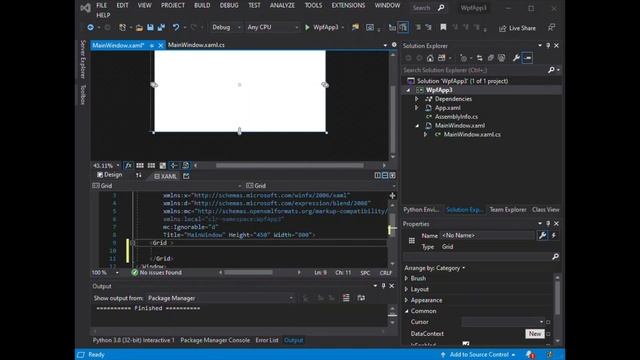Open the DEBUG menu
This screenshot has width=640, height=360.
coord(229,5)
